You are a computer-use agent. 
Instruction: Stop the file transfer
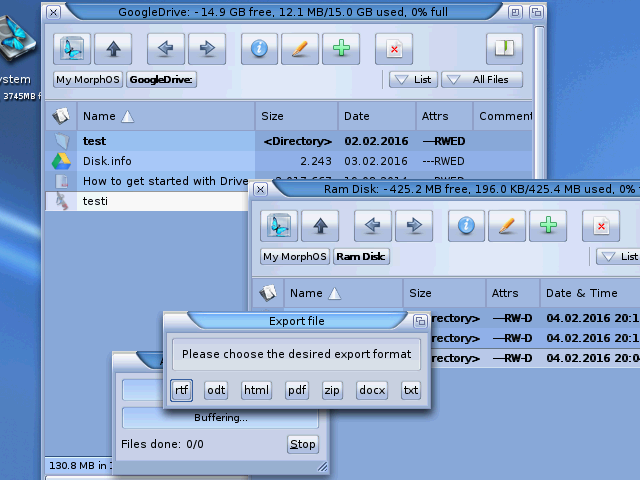302,444
